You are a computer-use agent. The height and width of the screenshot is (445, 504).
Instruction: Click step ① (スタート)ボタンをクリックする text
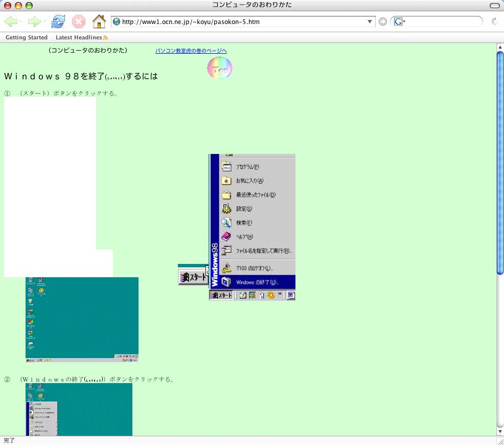tap(61, 94)
